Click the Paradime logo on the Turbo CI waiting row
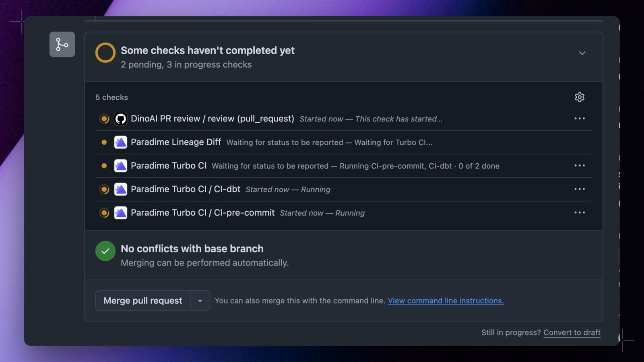The height and width of the screenshot is (362, 644). coord(121,166)
